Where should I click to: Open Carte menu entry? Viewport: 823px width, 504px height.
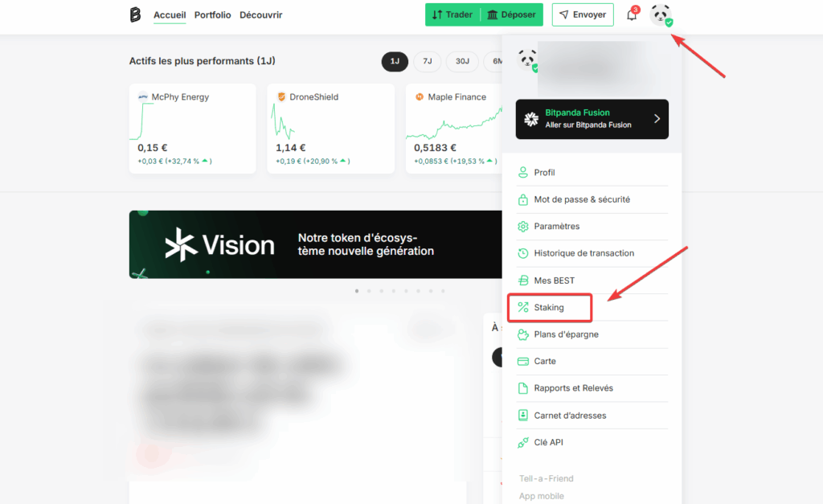(592, 361)
